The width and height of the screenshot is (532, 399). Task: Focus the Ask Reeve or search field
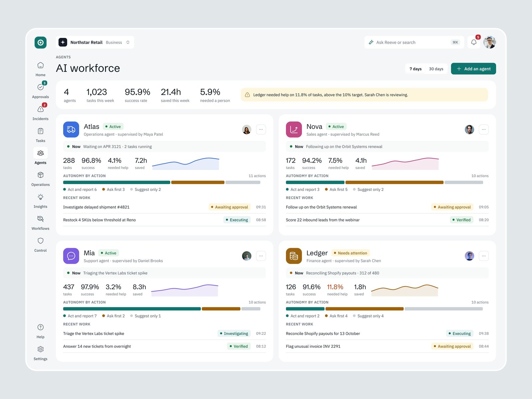click(x=414, y=42)
